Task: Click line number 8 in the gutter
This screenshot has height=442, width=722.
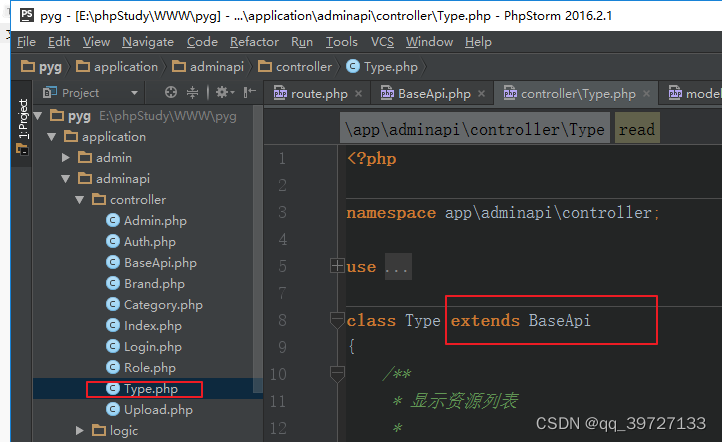Action: coord(282,320)
